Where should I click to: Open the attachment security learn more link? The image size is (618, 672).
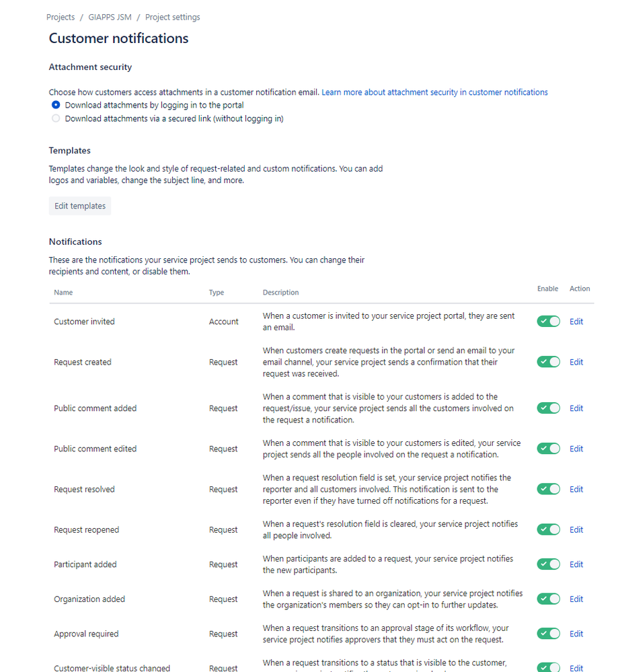(434, 92)
